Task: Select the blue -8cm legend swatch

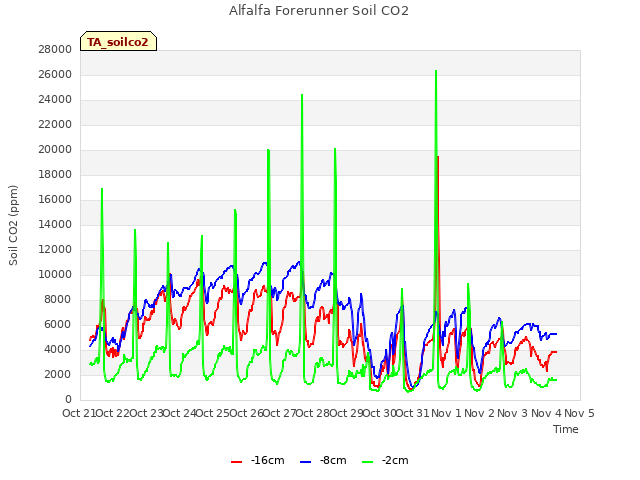Action: [305, 461]
